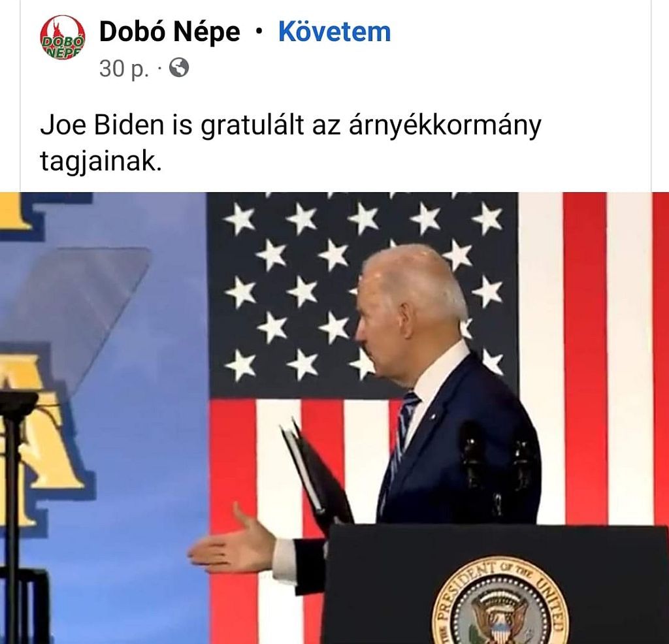Click the word árnyékkormány in the post
The width and height of the screenshot is (669, 644).
[x=445, y=126]
